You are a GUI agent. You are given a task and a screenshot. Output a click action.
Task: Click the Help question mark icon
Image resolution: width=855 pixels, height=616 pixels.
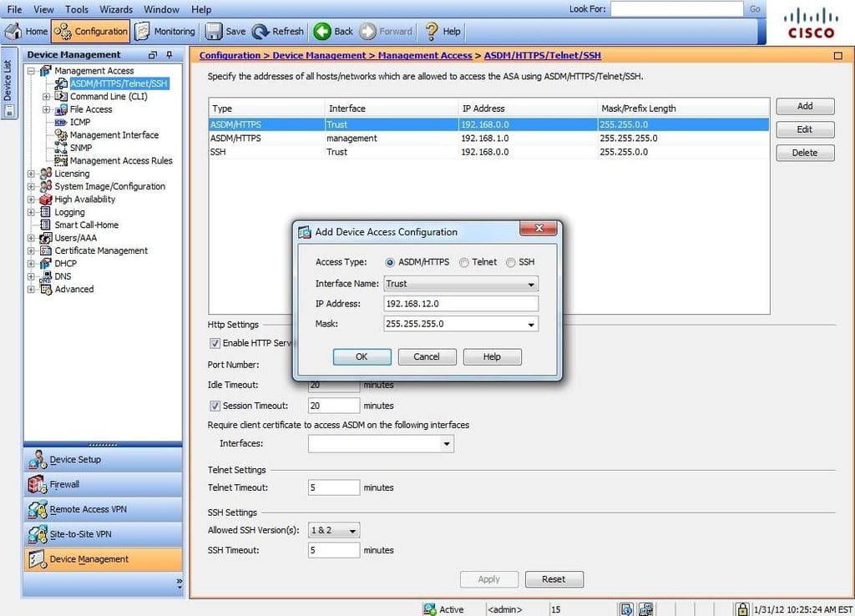click(432, 31)
